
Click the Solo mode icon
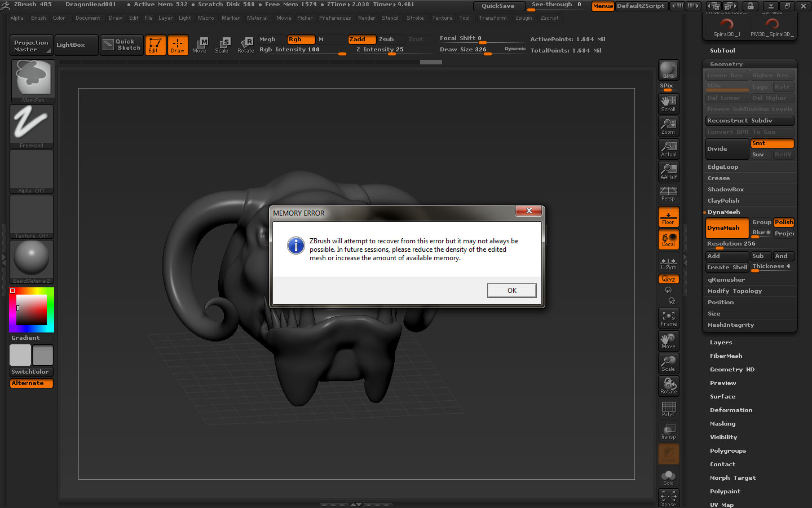coord(668,478)
